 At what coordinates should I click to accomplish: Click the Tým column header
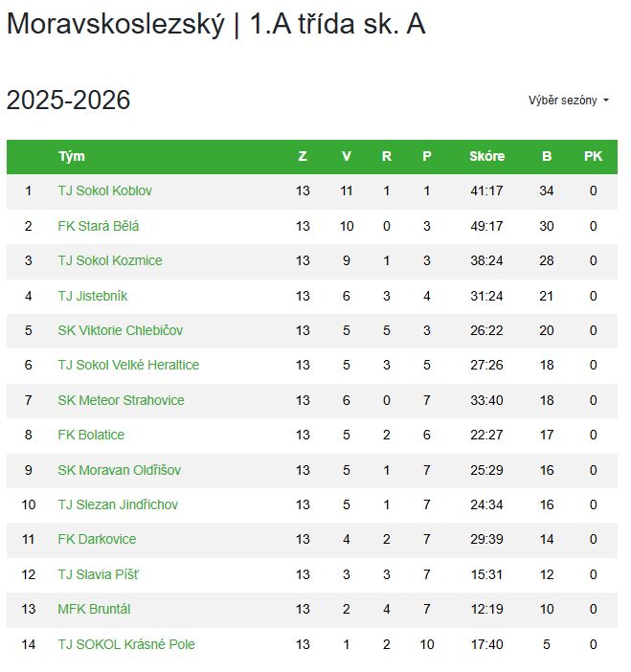(72, 157)
